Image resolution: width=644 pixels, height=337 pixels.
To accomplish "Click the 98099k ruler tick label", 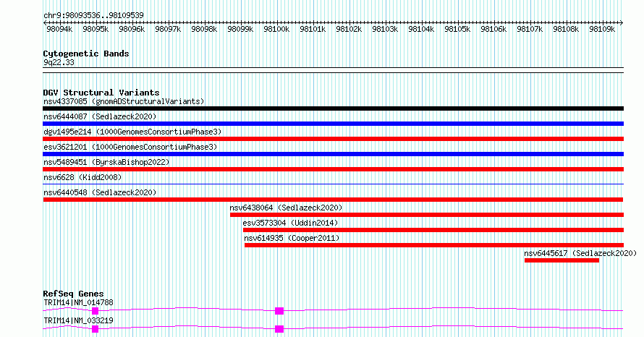I will tap(240, 29).
